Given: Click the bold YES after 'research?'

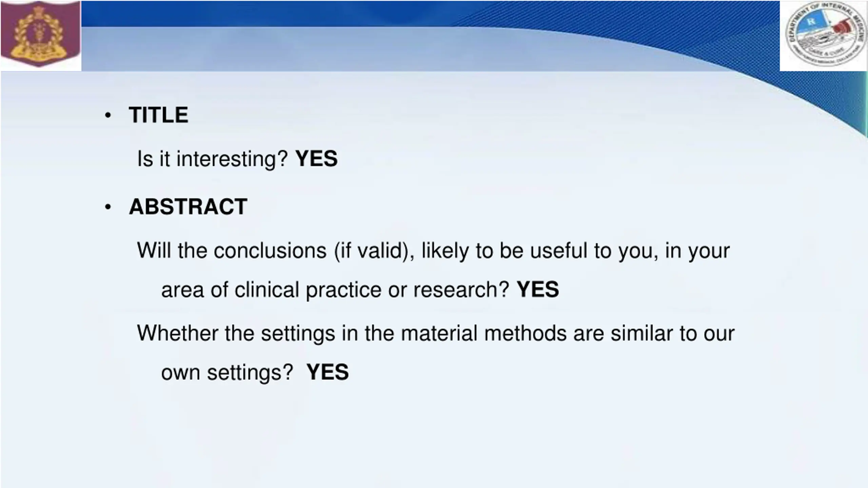Looking at the screenshot, I should tap(538, 289).
